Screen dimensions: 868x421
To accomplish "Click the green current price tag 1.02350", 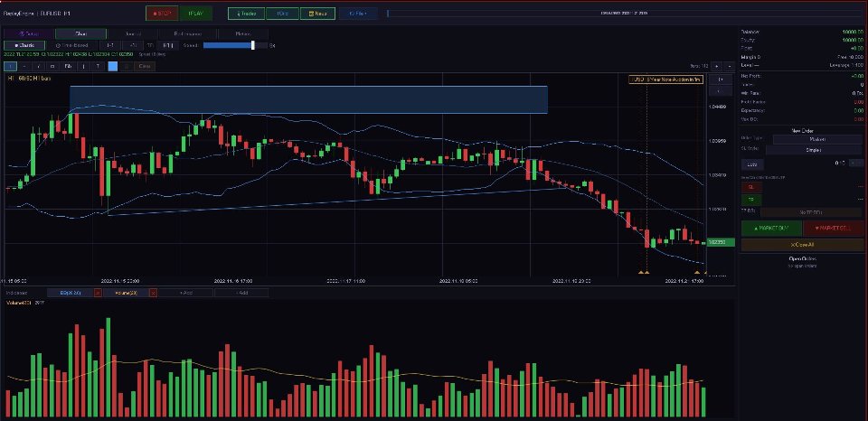I will click(721, 242).
